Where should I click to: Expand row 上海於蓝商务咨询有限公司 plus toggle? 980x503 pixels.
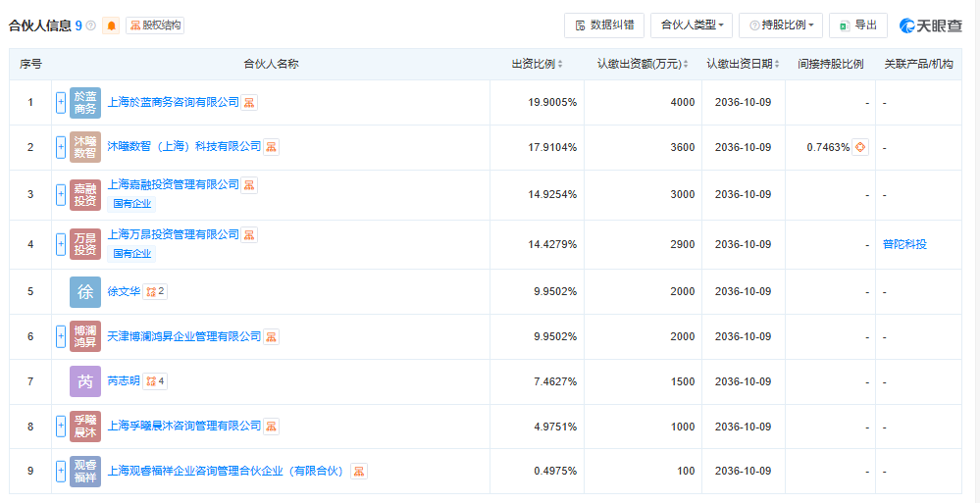pos(61,103)
